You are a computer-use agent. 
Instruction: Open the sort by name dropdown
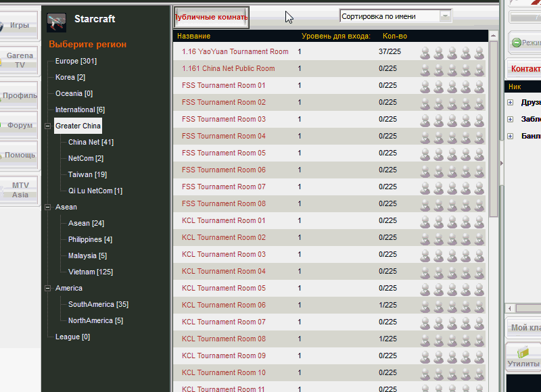pos(444,16)
